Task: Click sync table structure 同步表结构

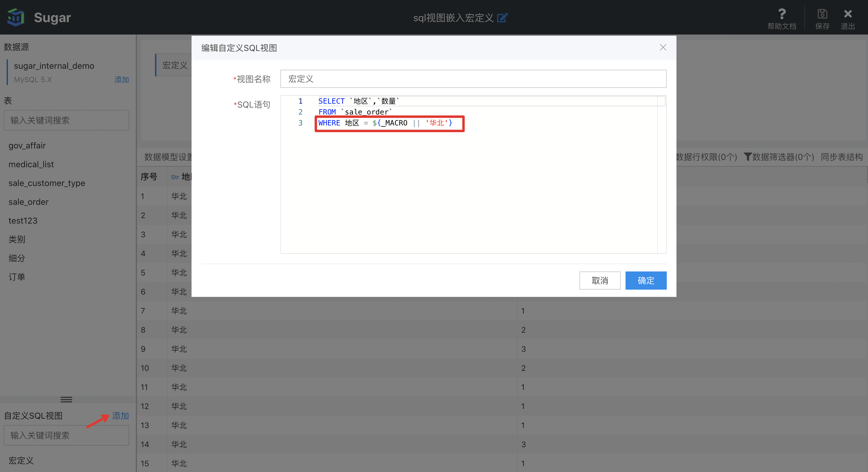Action: click(x=841, y=157)
